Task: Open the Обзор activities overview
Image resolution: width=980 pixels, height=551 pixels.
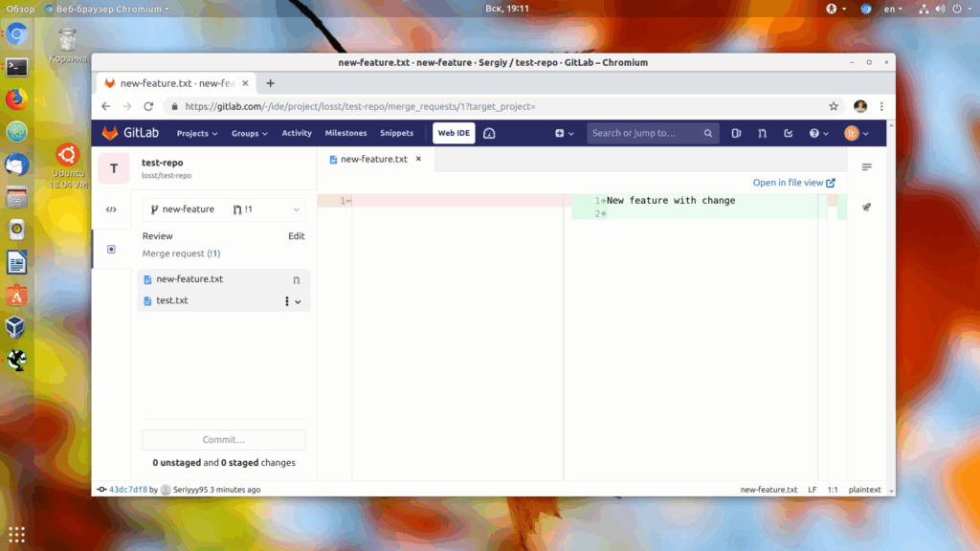Action: [20, 9]
